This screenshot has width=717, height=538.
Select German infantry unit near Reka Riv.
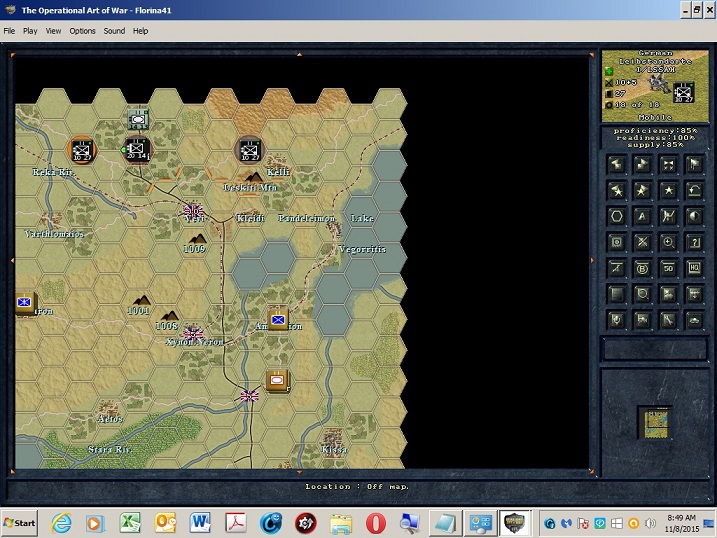pos(82,149)
